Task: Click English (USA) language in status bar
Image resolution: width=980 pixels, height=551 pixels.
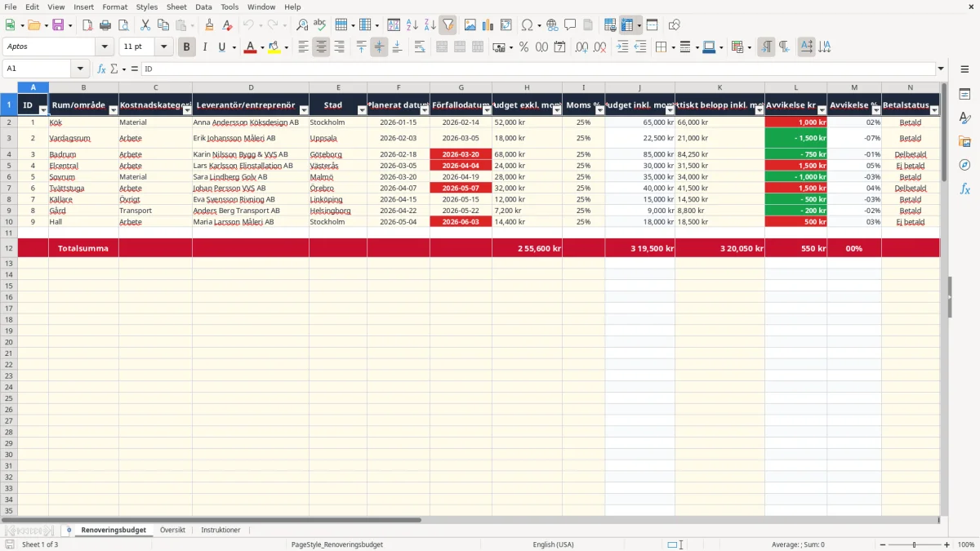Action: click(553, 544)
